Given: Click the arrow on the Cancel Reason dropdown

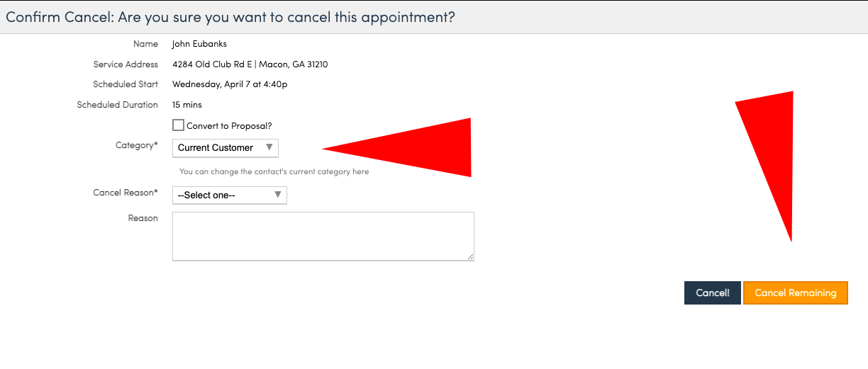Looking at the screenshot, I should pyautogui.click(x=278, y=195).
